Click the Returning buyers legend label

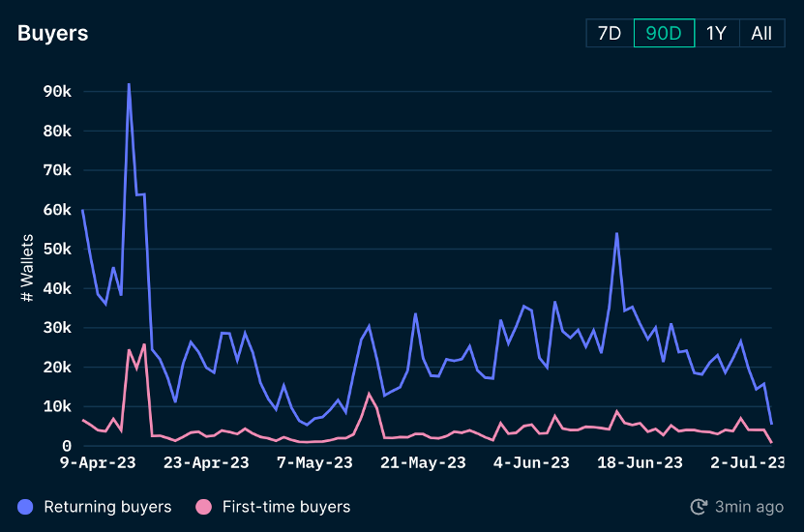click(107, 507)
